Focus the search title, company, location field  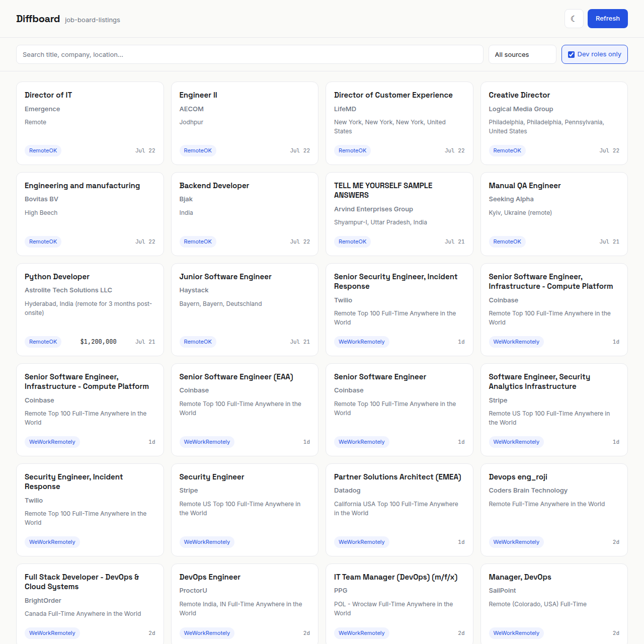pos(250,54)
